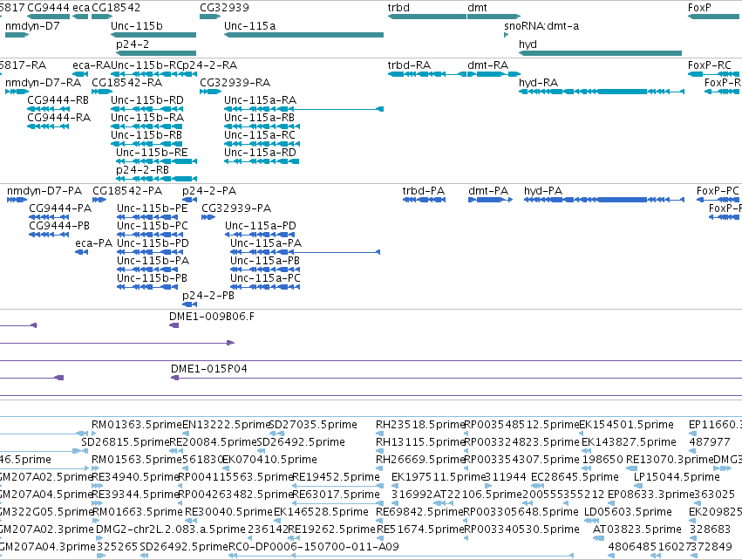Click the CG18542 gene label
Viewport: 742px width, 560px height.
[116, 8]
